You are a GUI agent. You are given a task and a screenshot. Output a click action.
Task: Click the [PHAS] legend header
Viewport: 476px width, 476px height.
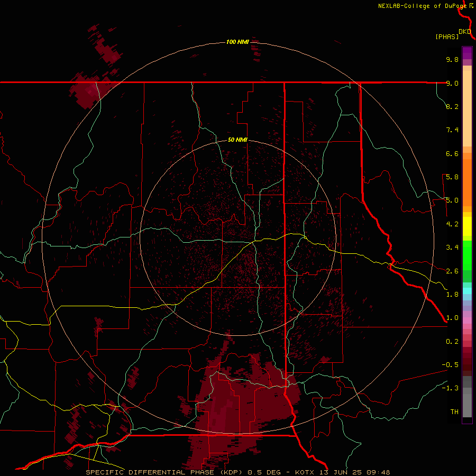447,36
